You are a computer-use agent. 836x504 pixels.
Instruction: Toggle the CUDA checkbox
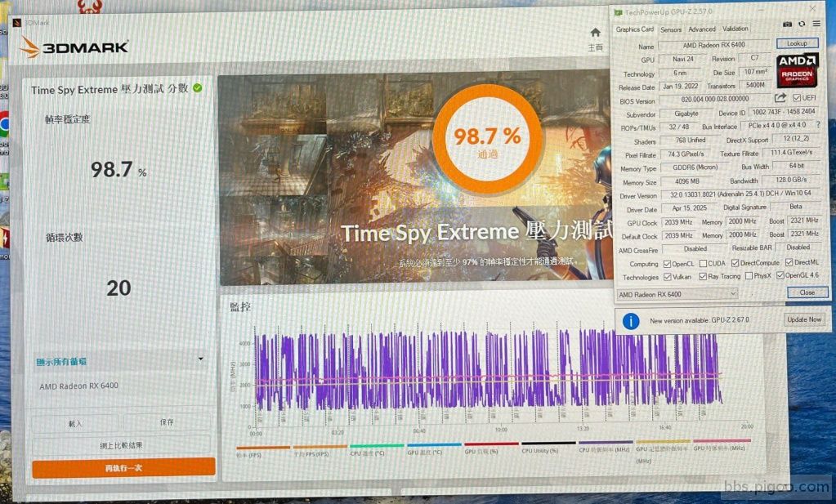click(x=703, y=263)
